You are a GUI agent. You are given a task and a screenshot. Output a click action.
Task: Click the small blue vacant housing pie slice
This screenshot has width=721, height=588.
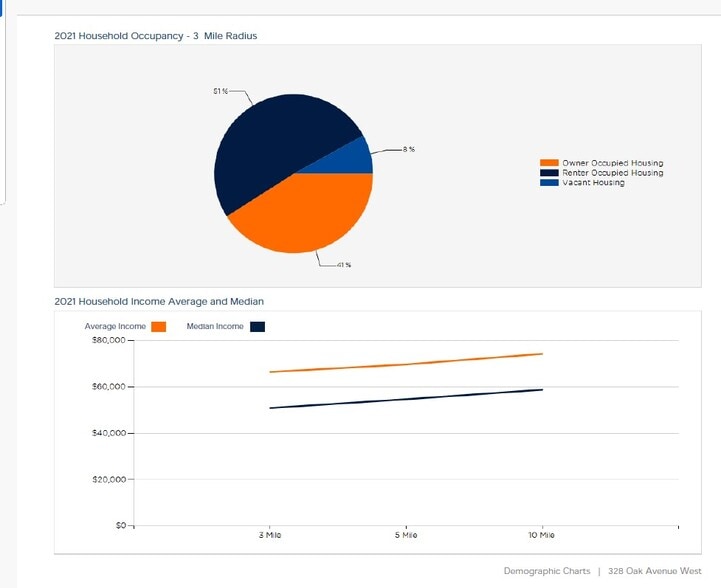pyautogui.click(x=355, y=160)
